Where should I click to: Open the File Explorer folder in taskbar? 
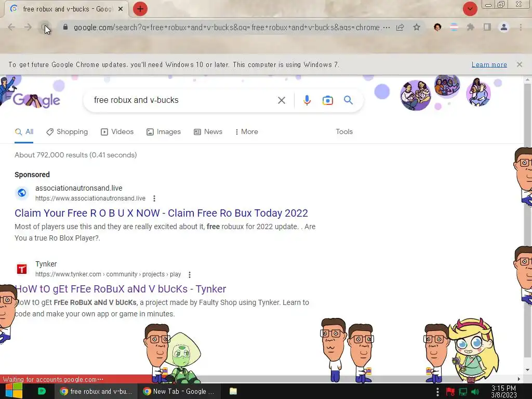tap(233, 391)
